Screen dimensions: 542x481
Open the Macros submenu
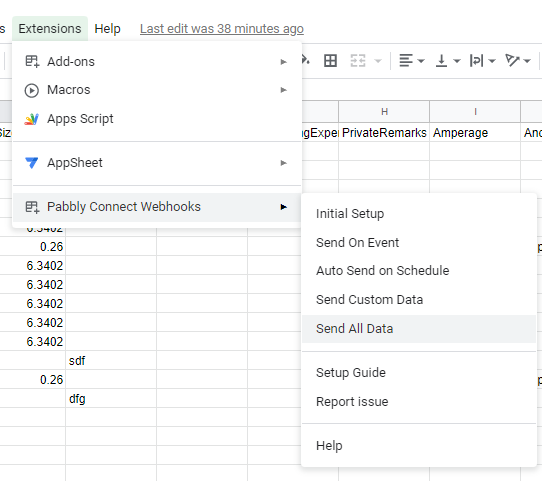(157, 90)
